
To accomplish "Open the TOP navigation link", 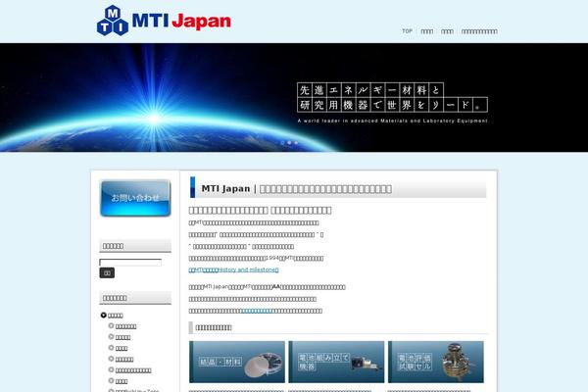I will pyautogui.click(x=407, y=31).
